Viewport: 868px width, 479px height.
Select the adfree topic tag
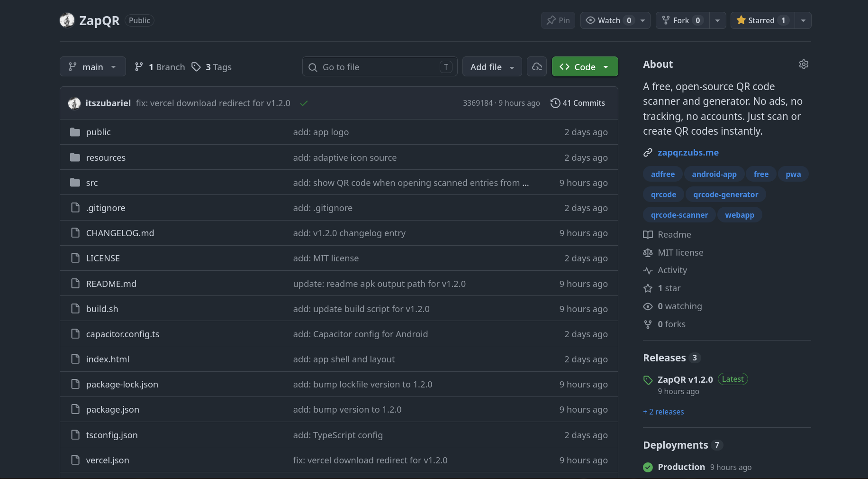pyautogui.click(x=663, y=174)
